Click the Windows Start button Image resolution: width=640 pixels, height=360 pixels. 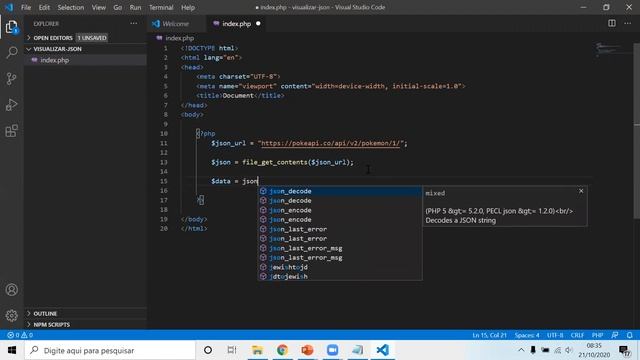[x=11, y=350]
